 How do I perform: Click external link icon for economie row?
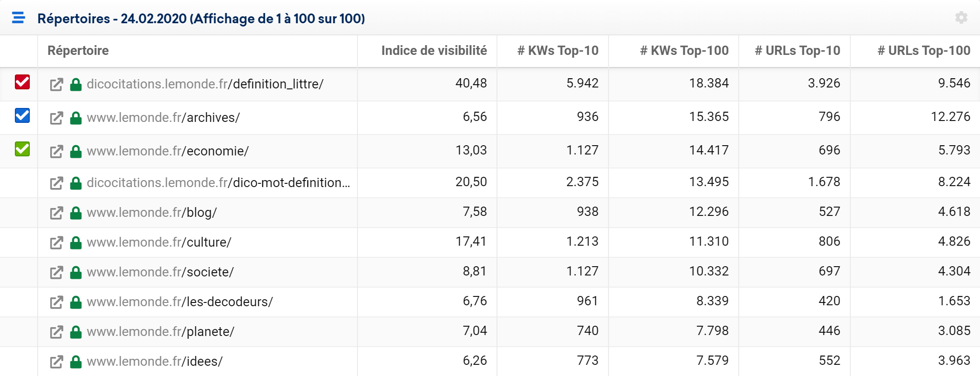pyautogui.click(x=56, y=151)
